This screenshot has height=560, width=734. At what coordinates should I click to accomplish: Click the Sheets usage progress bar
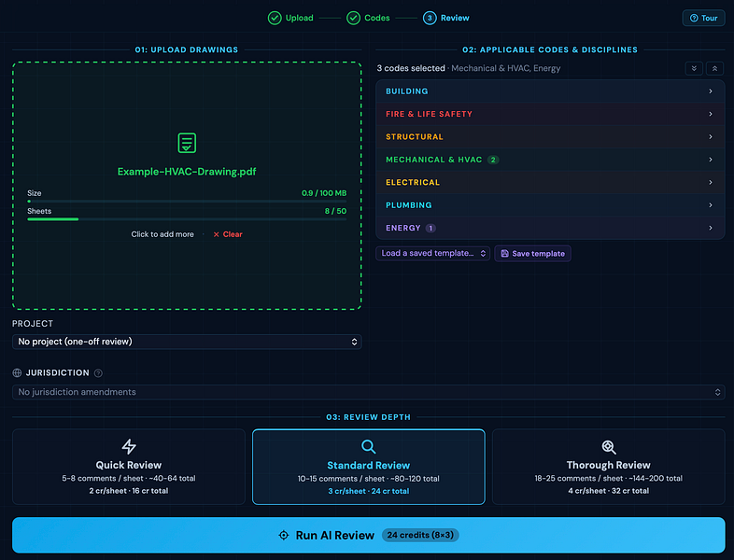tap(187, 219)
